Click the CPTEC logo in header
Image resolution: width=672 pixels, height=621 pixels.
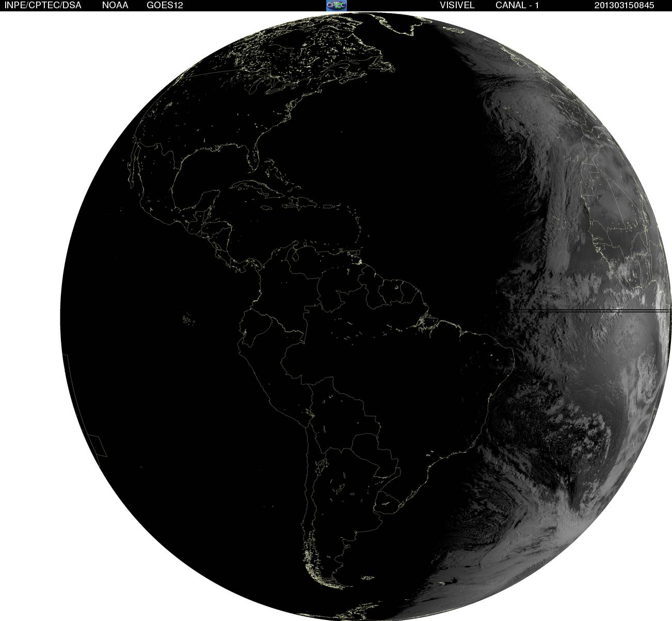(x=337, y=5)
